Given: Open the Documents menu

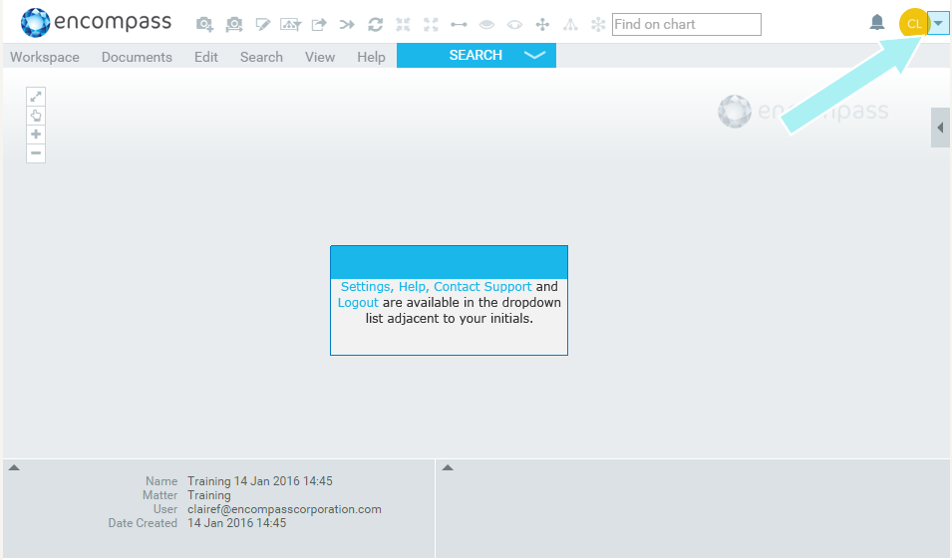Looking at the screenshot, I should pos(137,57).
